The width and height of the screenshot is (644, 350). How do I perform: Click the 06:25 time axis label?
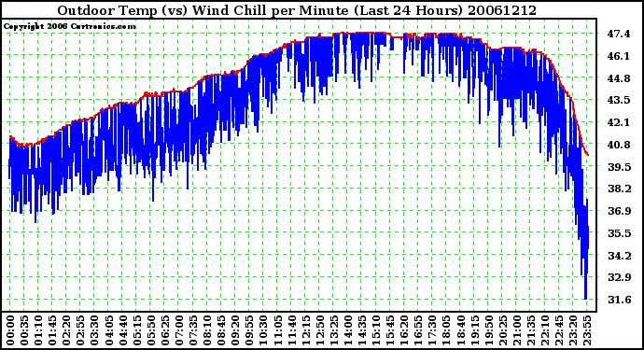click(164, 330)
